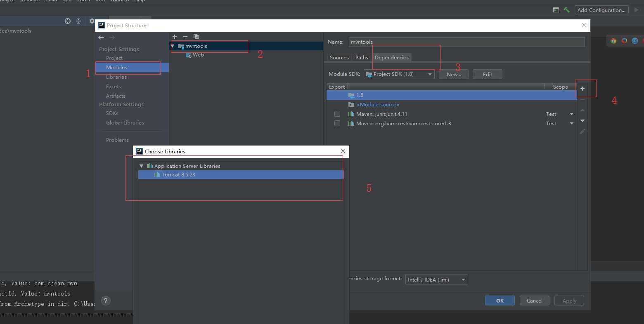The image size is (644, 324).
Task: Click the minus icon to remove a module
Action: click(x=185, y=37)
